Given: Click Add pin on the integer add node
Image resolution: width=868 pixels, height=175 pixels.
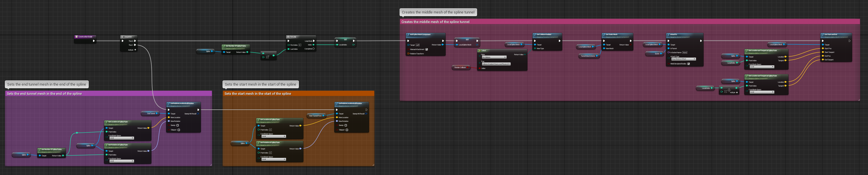Looking at the screenshot, I should [734, 92].
